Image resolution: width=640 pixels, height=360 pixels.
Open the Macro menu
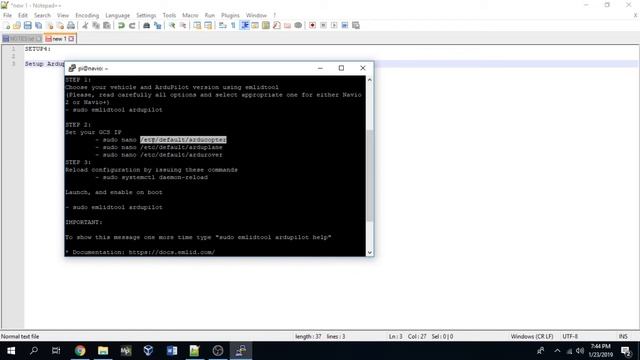(x=190, y=15)
